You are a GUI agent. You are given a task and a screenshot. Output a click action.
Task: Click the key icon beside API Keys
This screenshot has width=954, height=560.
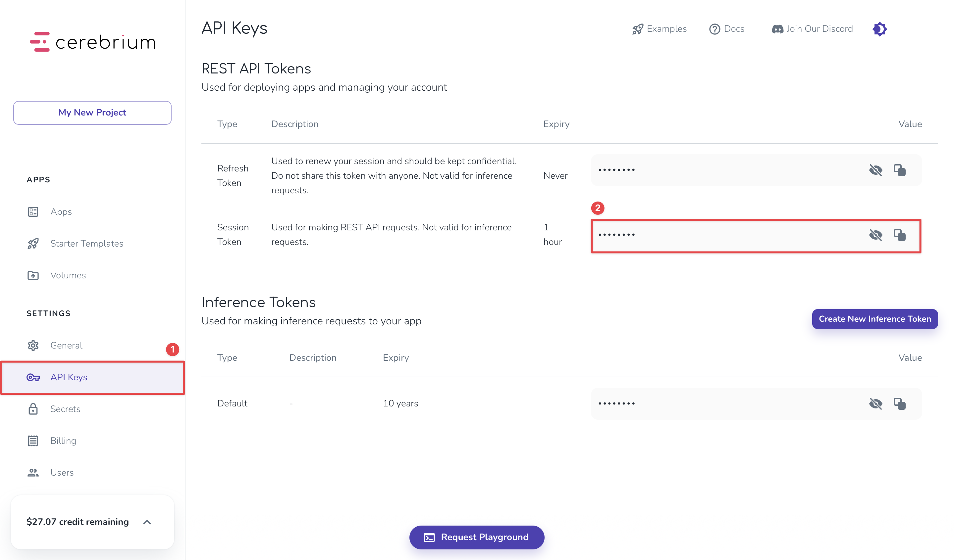(x=33, y=377)
